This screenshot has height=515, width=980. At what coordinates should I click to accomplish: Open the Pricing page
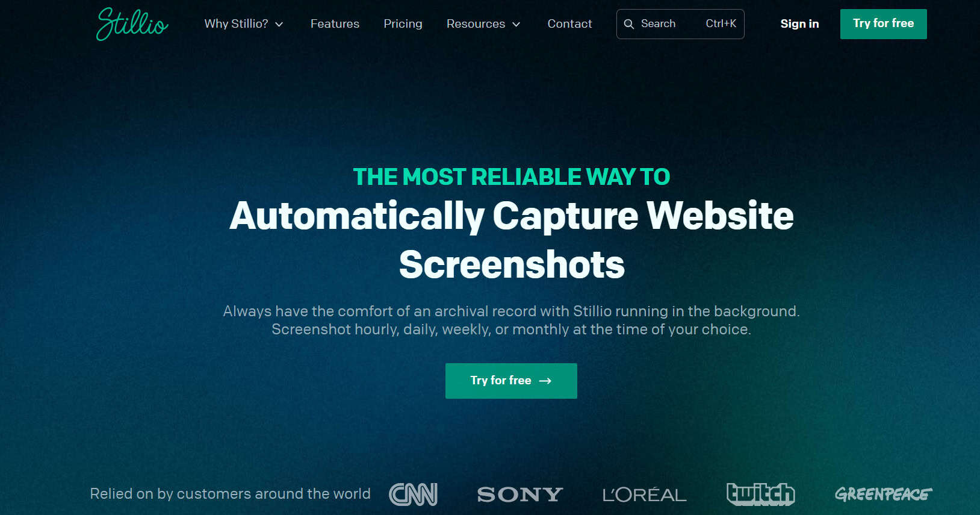click(403, 24)
